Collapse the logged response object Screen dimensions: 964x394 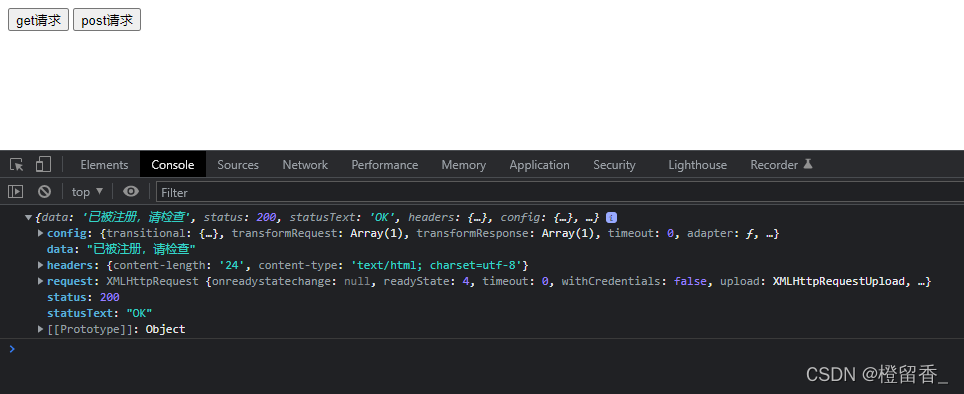pyautogui.click(x=28, y=217)
